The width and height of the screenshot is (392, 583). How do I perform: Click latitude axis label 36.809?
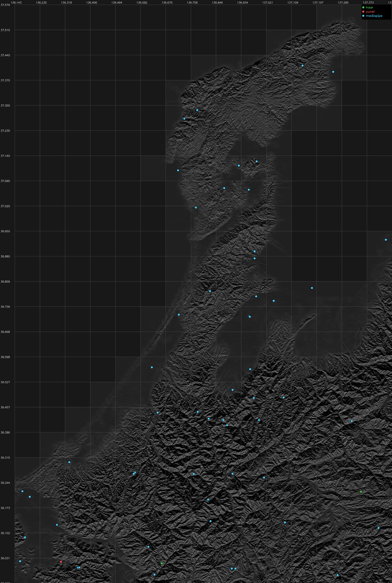click(5, 282)
